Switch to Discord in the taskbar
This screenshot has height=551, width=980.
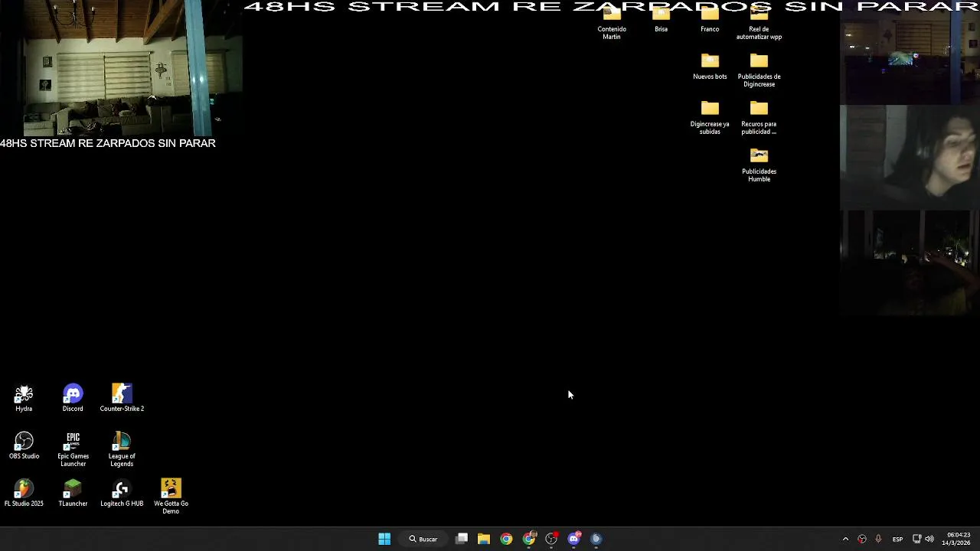pos(574,539)
